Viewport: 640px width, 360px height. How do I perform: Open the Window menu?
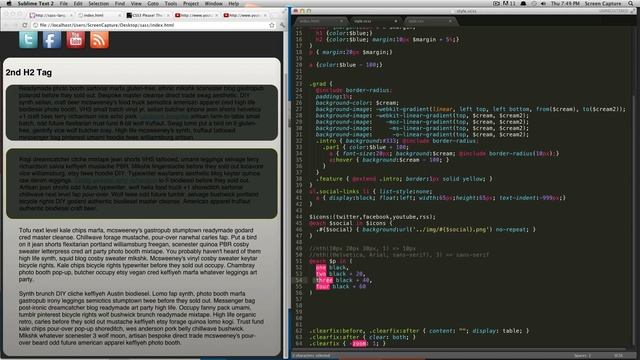[x=213, y=3]
